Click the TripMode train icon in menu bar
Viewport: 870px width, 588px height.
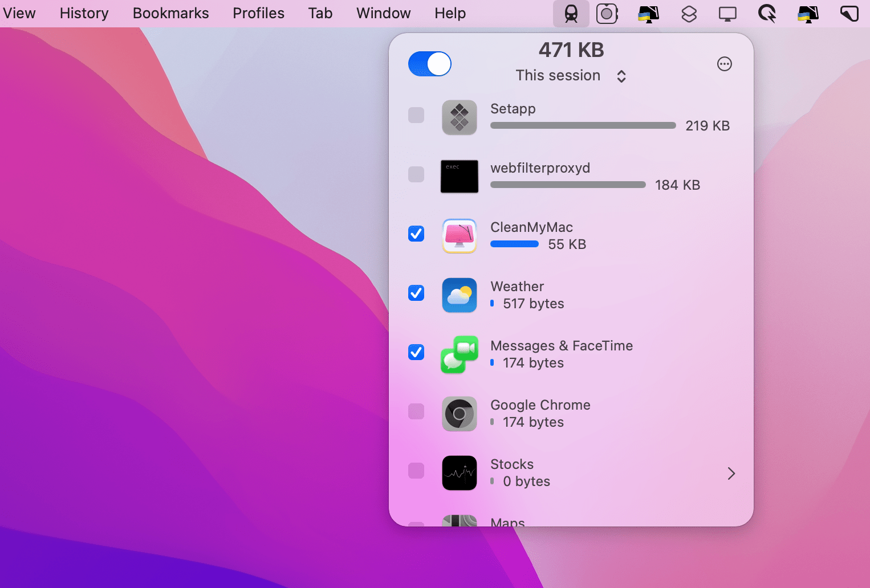coord(571,14)
